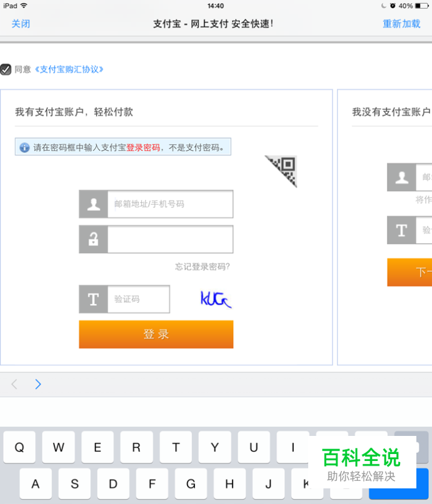Tap the Q key on the keyboard
This screenshot has width=432, height=504.
[19, 447]
